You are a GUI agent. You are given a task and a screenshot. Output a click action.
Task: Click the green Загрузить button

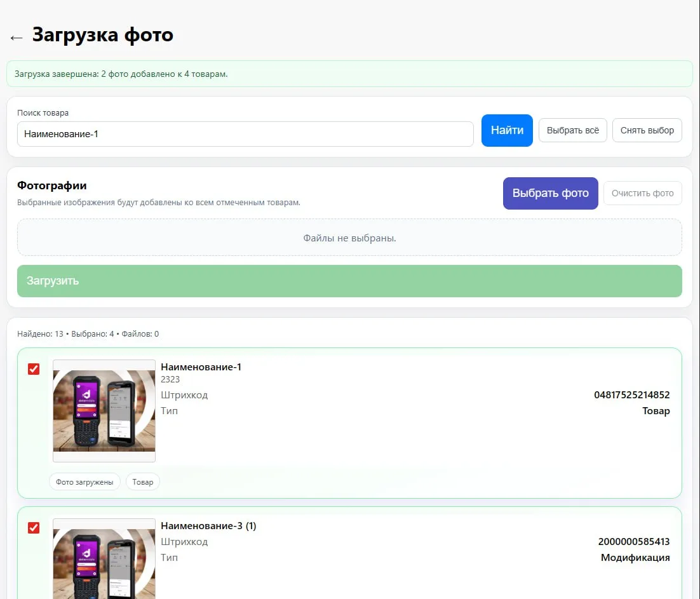tap(349, 281)
